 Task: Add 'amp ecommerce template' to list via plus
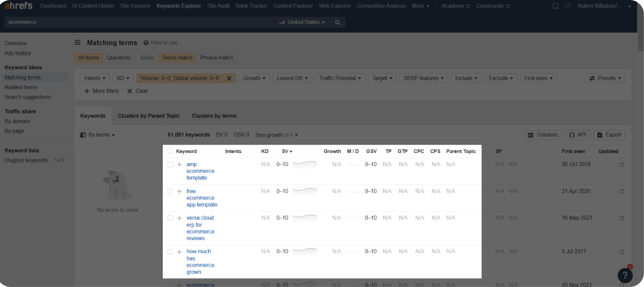click(x=179, y=164)
